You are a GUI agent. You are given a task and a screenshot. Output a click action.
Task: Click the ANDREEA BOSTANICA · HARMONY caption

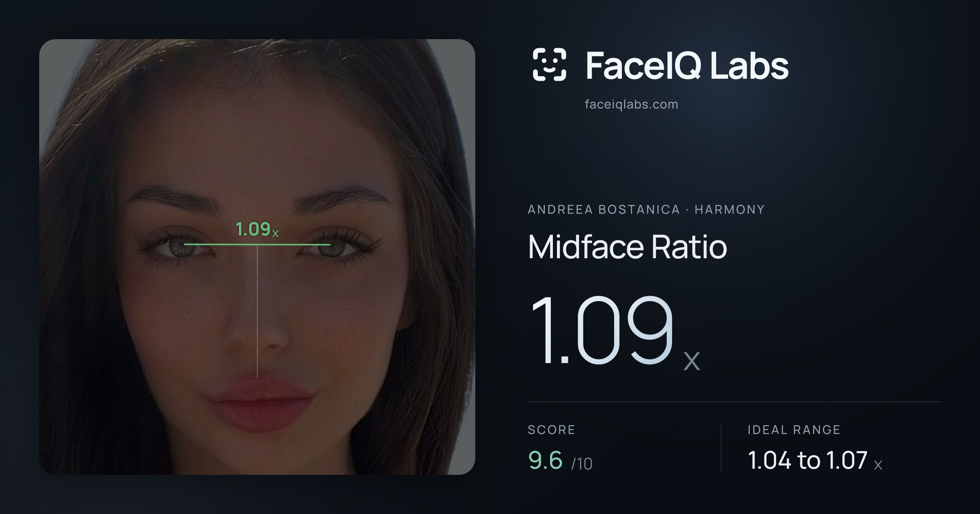tap(646, 210)
